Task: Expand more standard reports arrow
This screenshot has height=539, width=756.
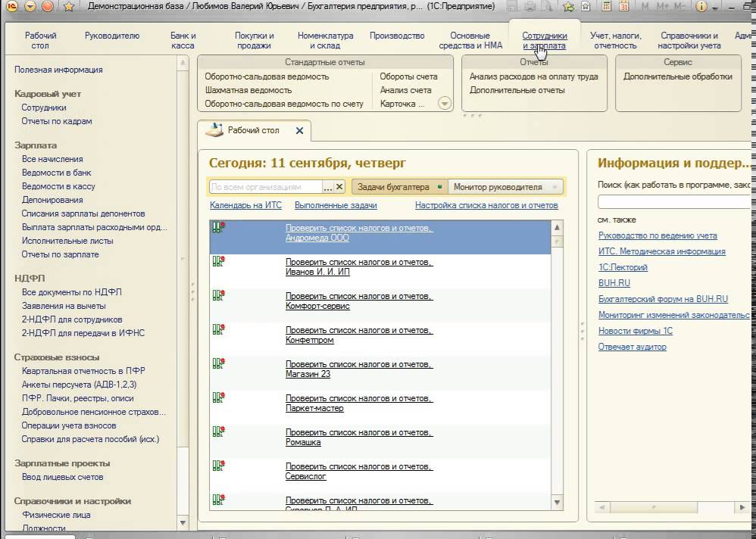Action: (445, 103)
